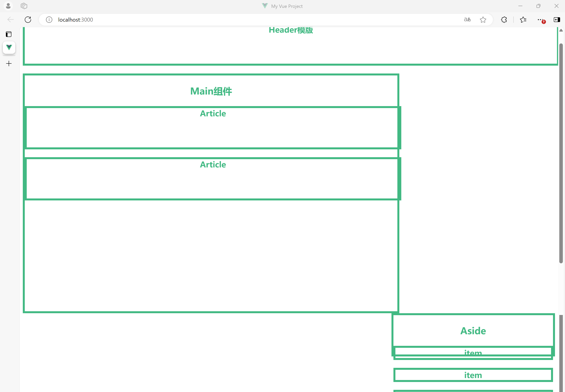565x392 pixels.
Task: View site information for localhost
Action: point(49,20)
